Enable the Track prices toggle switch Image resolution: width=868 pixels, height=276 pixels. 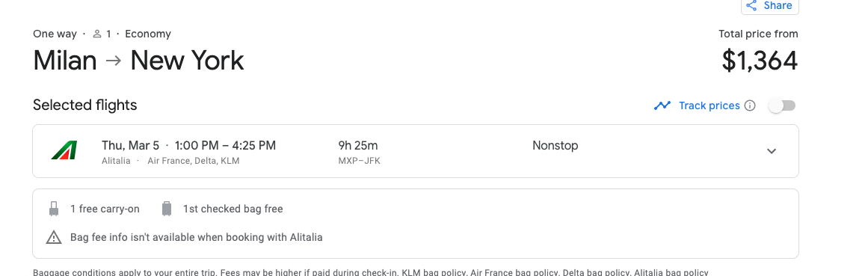782,105
